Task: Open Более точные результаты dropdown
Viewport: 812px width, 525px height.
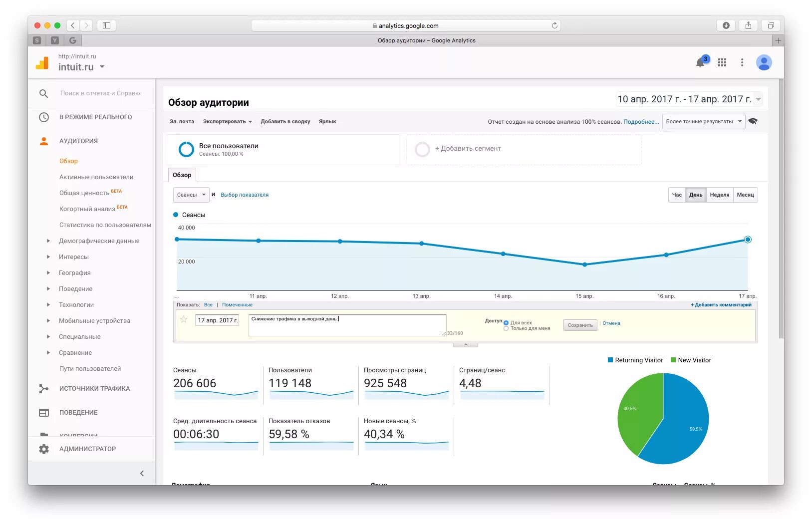Action: (x=704, y=121)
